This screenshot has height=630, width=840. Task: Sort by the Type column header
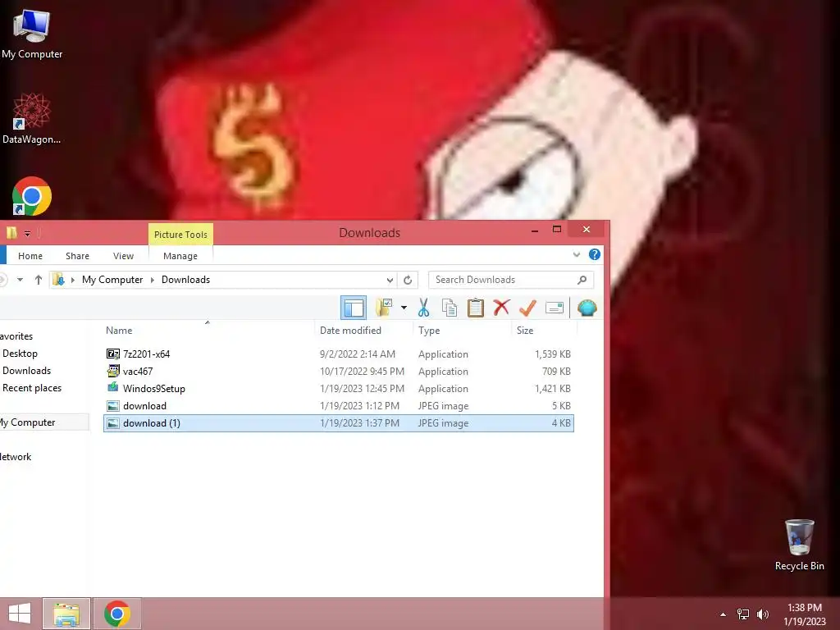(429, 331)
